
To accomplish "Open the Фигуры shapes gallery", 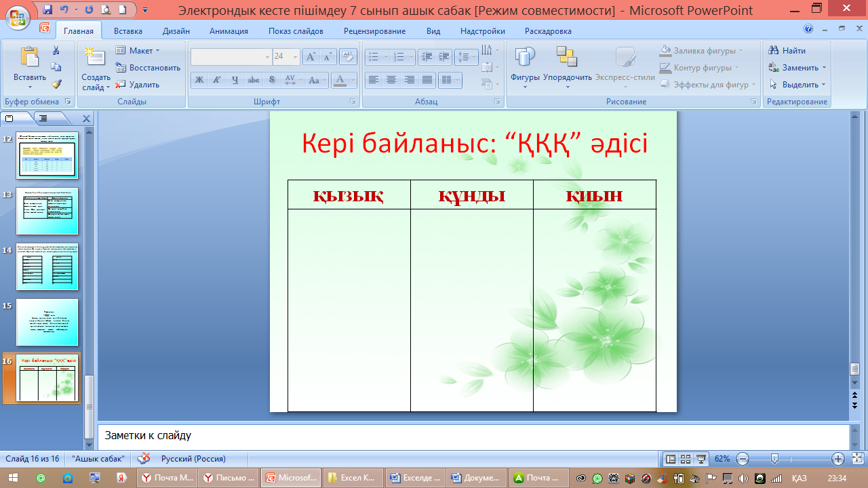I will click(x=525, y=68).
